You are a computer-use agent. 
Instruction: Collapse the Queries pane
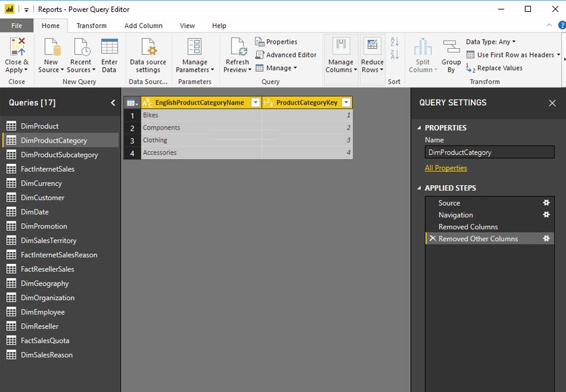coord(113,103)
